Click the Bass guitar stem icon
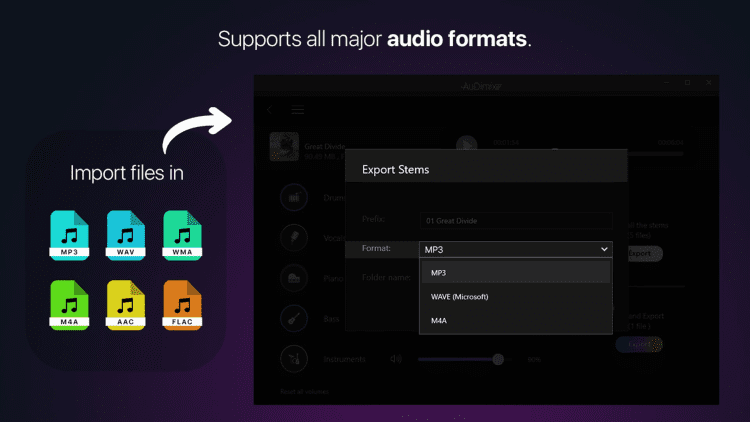This screenshot has height=422, width=750. [x=294, y=318]
